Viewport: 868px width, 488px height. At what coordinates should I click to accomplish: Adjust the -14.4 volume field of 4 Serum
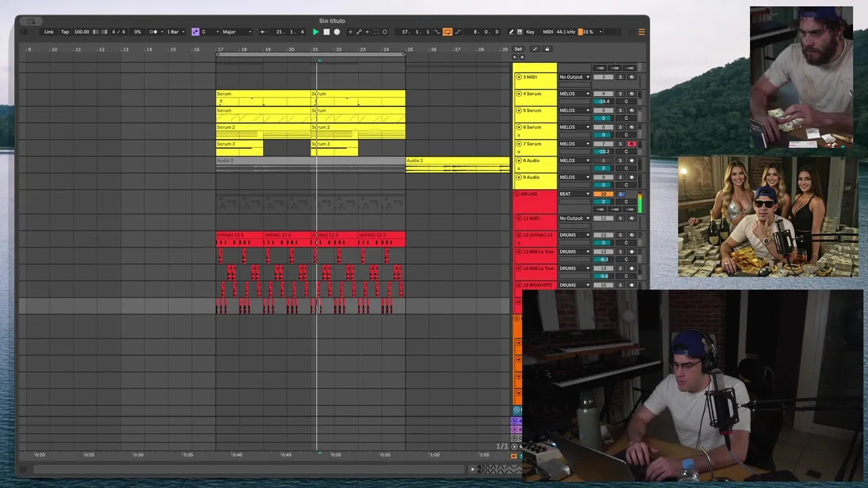604,101
